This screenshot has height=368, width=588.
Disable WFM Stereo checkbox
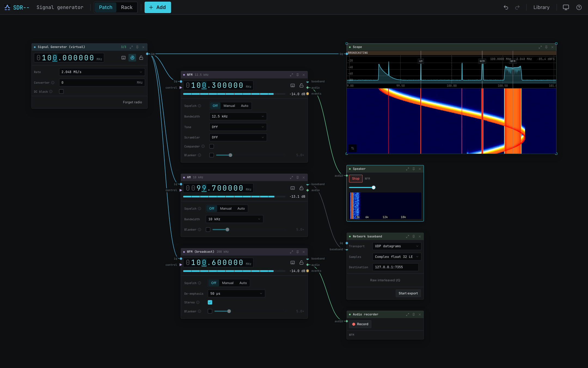pos(210,302)
